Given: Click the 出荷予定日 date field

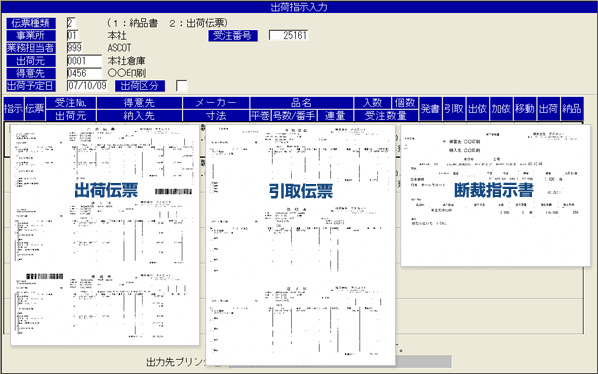Looking at the screenshot, I should click(87, 85).
